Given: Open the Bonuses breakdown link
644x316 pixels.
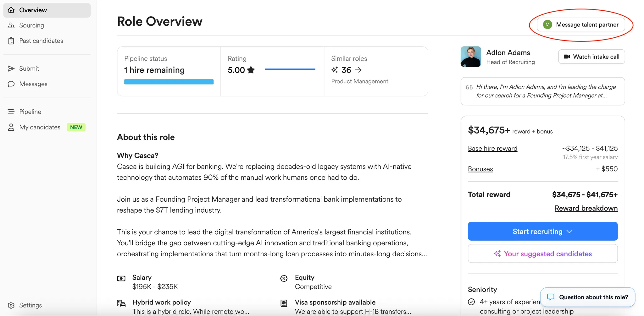Looking at the screenshot, I should (480, 169).
